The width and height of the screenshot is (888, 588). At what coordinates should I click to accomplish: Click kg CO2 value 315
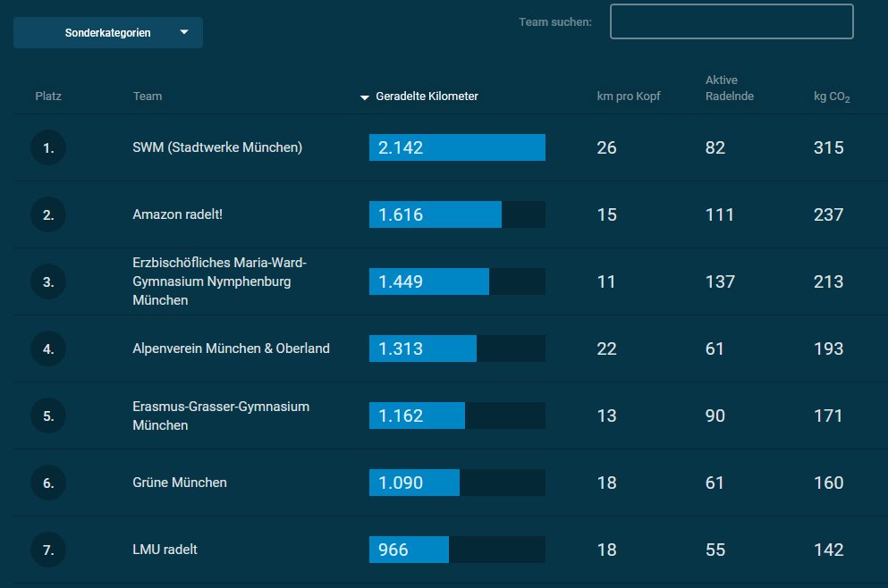pyautogui.click(x=829, y=147)
